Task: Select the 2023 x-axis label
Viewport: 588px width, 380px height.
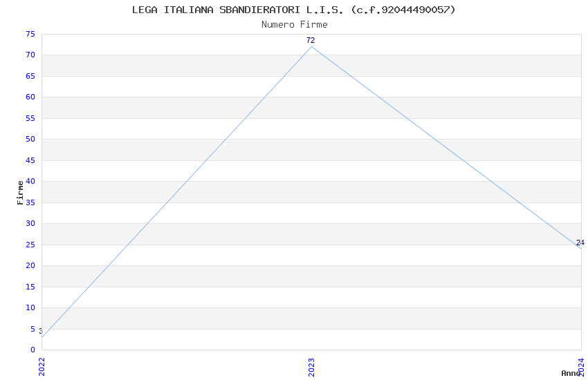Action: [x=311, y=365]
